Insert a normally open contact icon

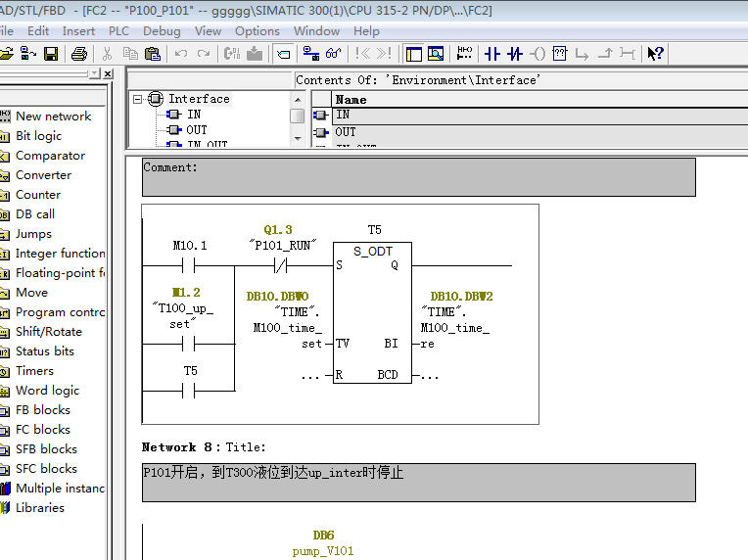(492, 54)
